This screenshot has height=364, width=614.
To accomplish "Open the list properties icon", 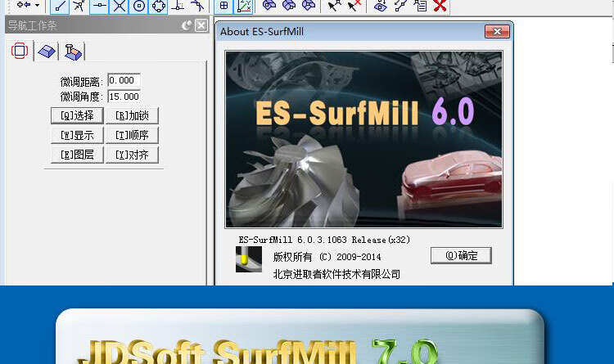I will pyautogui.click(x=421, y=6).
